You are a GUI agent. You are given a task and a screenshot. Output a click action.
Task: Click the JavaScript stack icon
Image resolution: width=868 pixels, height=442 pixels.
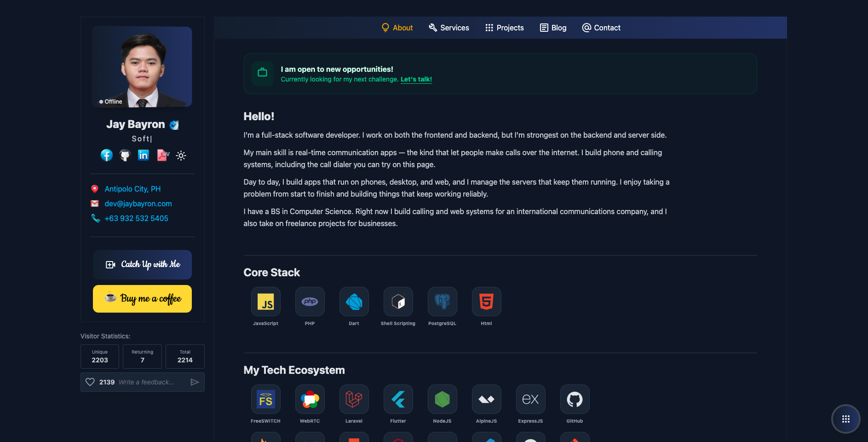(265, 302)
